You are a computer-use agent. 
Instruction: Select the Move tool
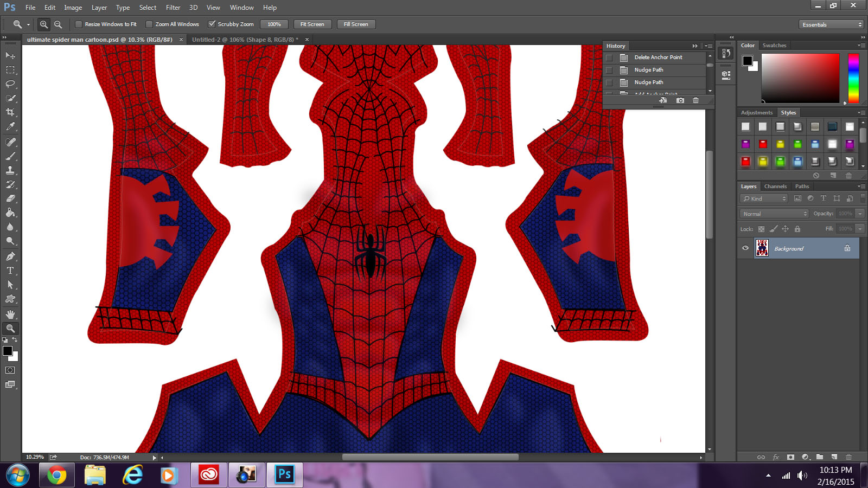click(10, 55)
